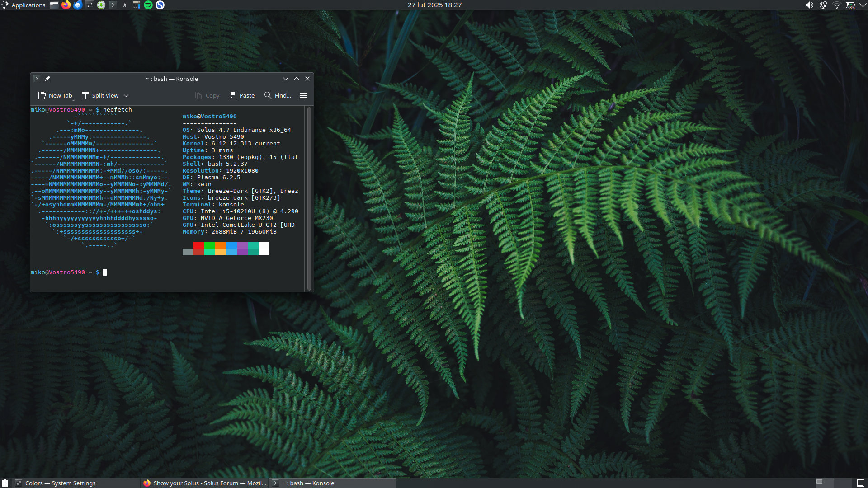Click Split View in Konsole toolbar
This screenshot has height=488, width=868.
pyautogui.click(x=100, y=95)
